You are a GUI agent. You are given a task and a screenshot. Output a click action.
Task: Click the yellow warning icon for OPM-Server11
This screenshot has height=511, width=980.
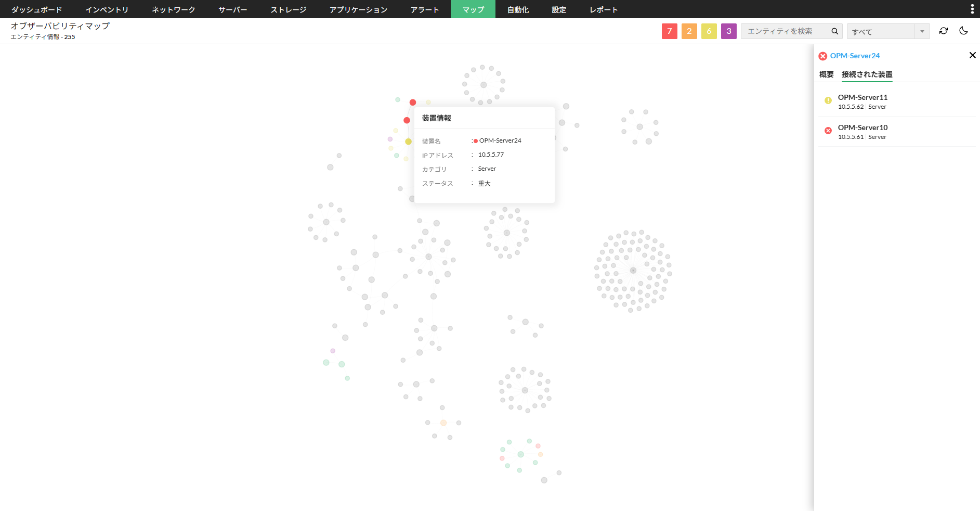point(828,100)
